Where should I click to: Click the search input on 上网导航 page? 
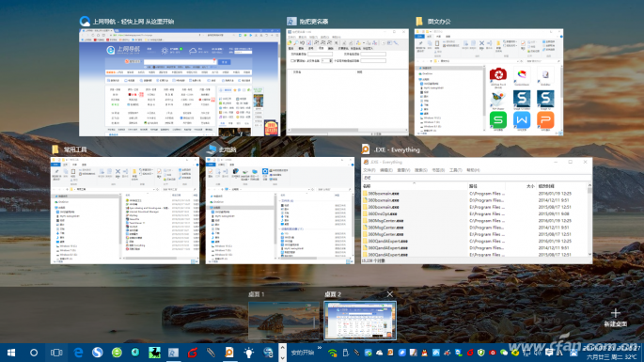coord(180,62)
